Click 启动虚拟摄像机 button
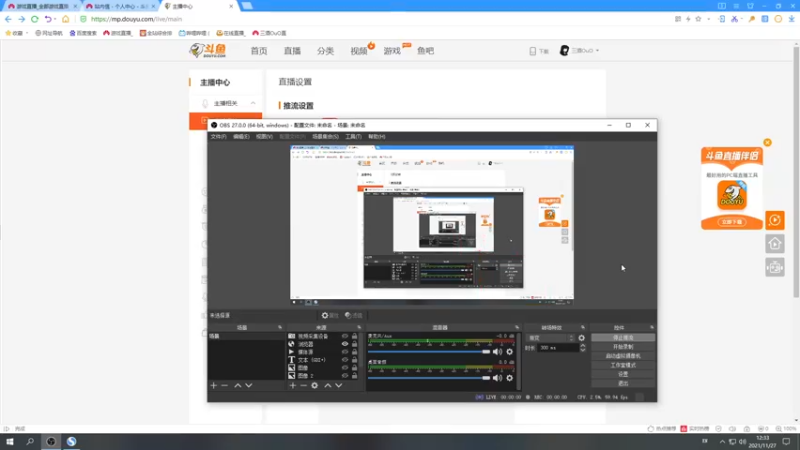 623,356
